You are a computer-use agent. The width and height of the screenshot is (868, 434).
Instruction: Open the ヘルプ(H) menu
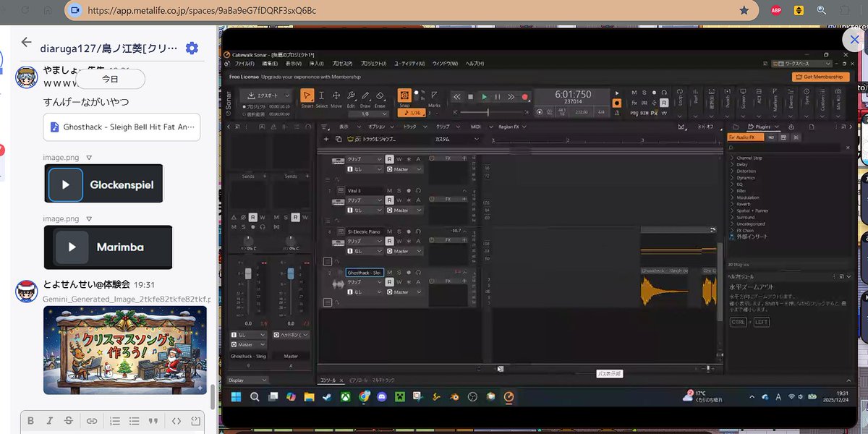pyautogui.click(x=475, y=64)
